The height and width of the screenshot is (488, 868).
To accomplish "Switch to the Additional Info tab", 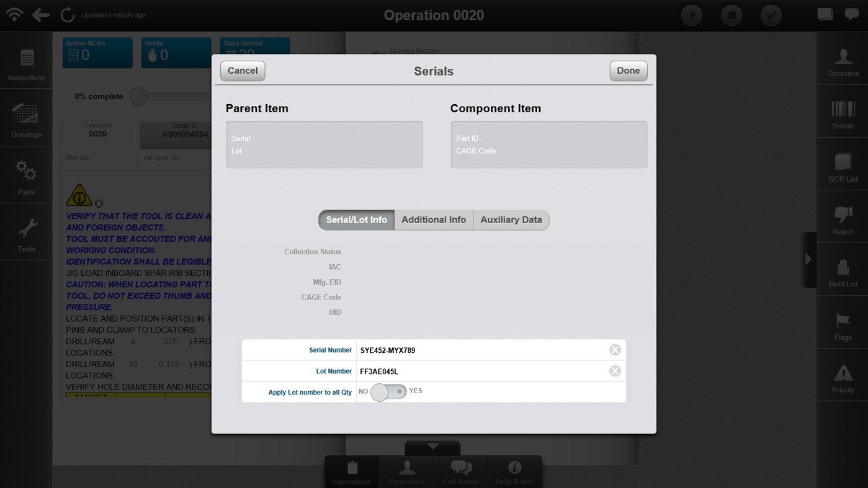I will click(x=433, y=220).
